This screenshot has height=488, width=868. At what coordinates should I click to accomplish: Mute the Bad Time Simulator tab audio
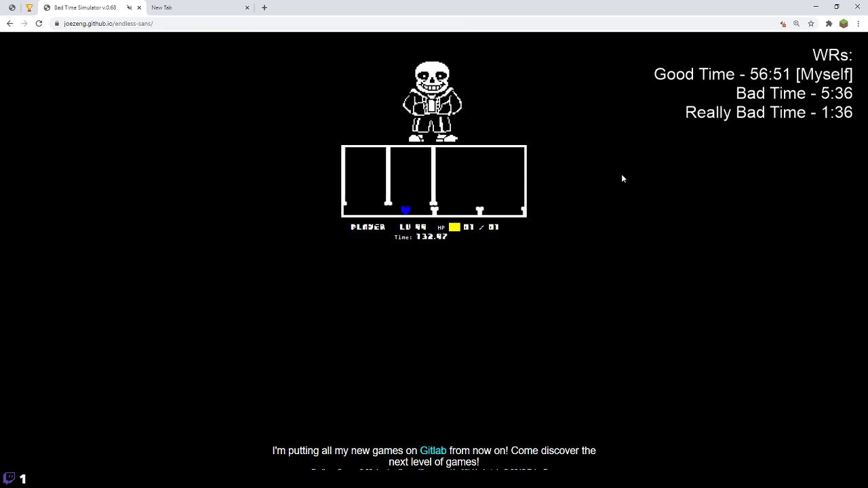[129, 7]
